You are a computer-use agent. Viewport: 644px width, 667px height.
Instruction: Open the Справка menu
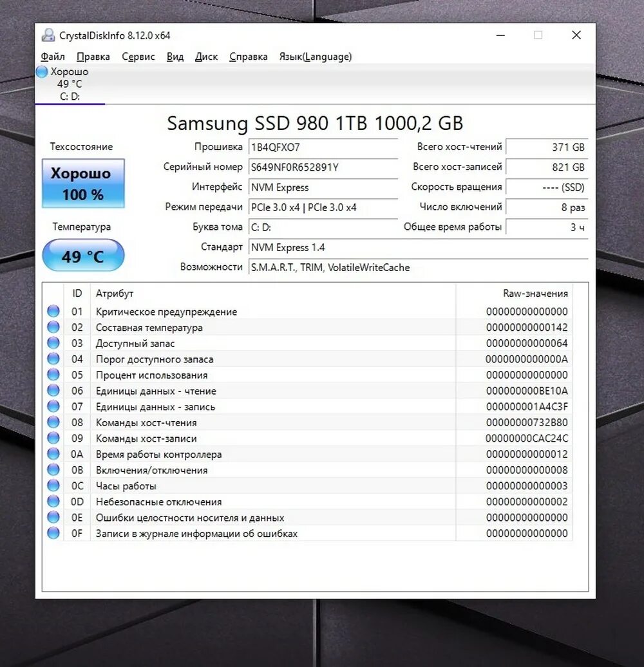249,57
